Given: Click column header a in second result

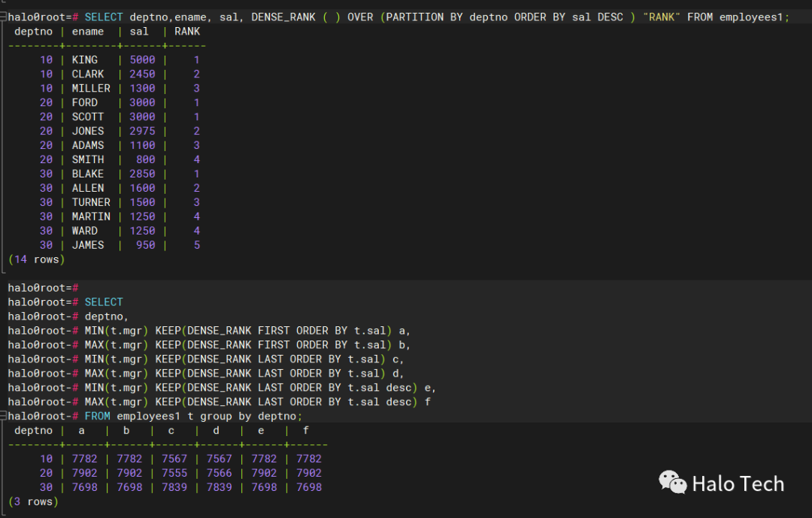Looking at the screenshot, I should click(81, 431).
